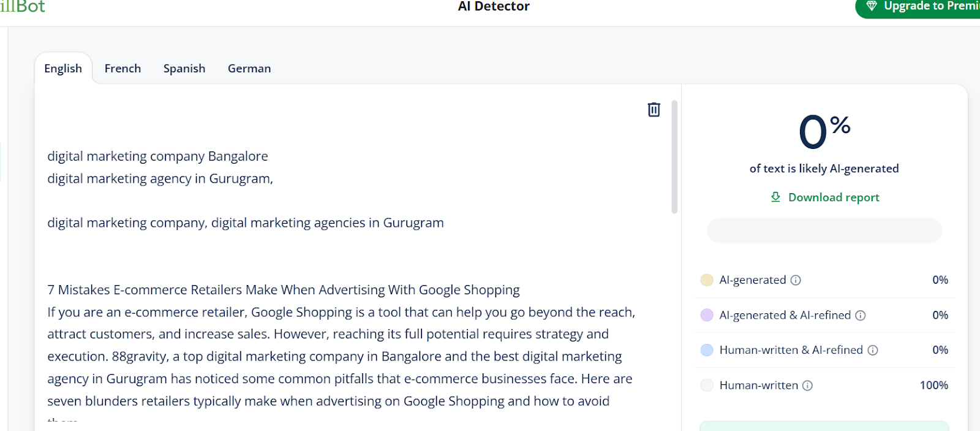Viewport: 980px width, 431px height.
Task: Click the QuillBot logo
Action: 23,7
